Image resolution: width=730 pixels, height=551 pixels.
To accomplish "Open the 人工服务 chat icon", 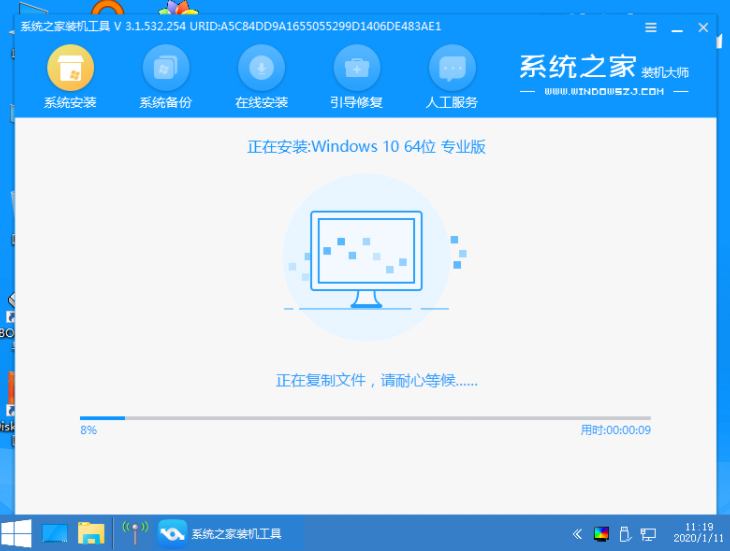I will coord(452,68).
